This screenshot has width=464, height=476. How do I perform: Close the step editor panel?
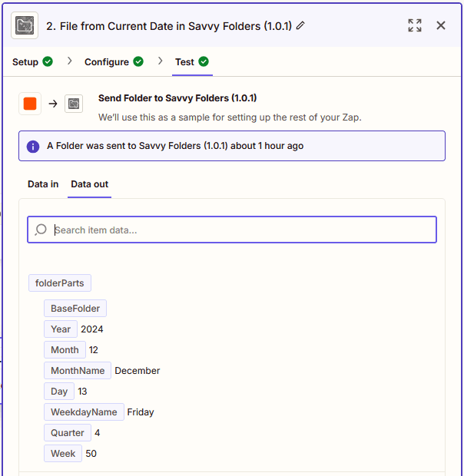pos(441,25)
